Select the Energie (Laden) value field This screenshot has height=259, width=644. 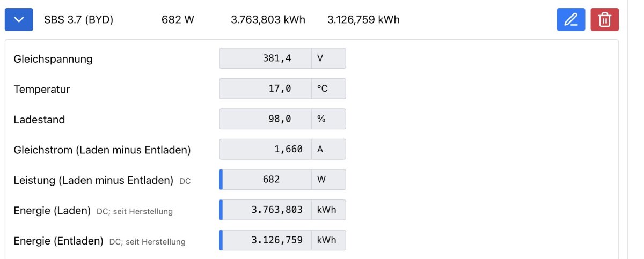click(x=267, y=210)
